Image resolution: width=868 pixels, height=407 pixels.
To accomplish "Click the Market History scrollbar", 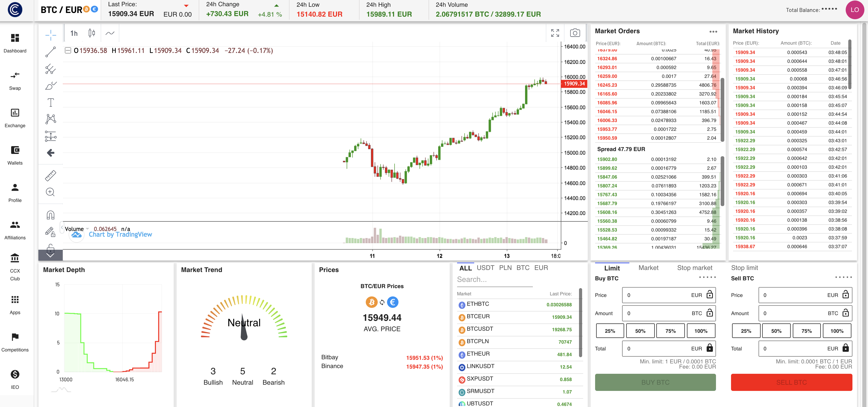I will 850,64.
